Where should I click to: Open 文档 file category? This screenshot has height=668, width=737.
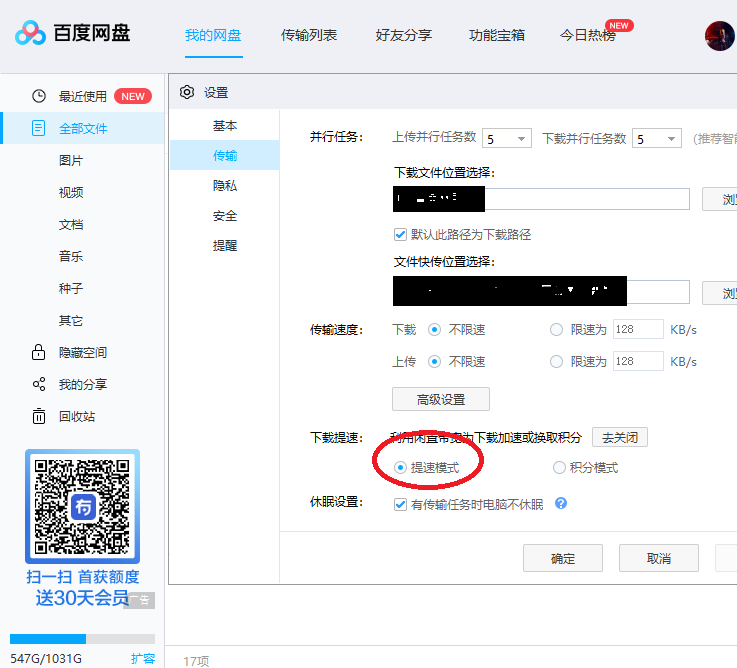71,224
